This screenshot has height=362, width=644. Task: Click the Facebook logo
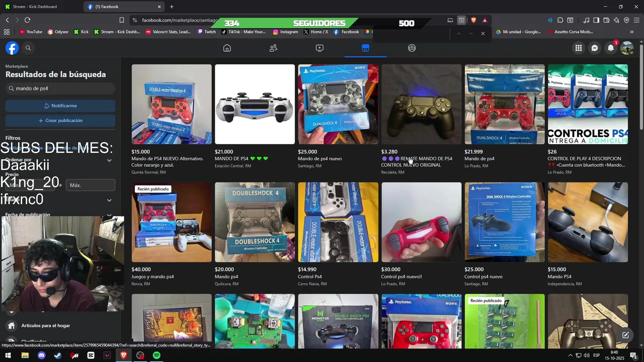(x=12, y=48)
